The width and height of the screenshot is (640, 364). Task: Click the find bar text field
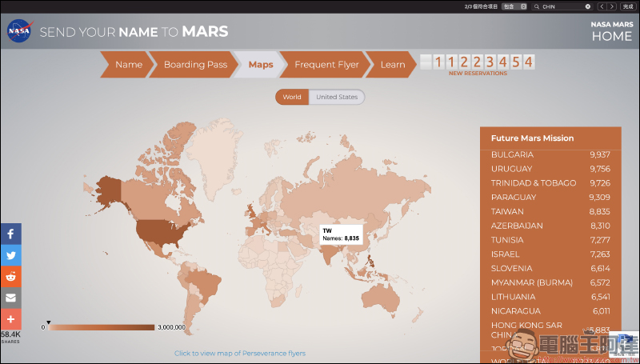pyautogui.click(x=562, y=6)
